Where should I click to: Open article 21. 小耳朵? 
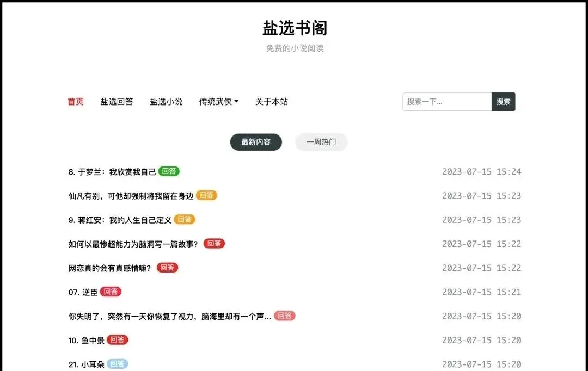pyautogui.click(x=86, y=364)
